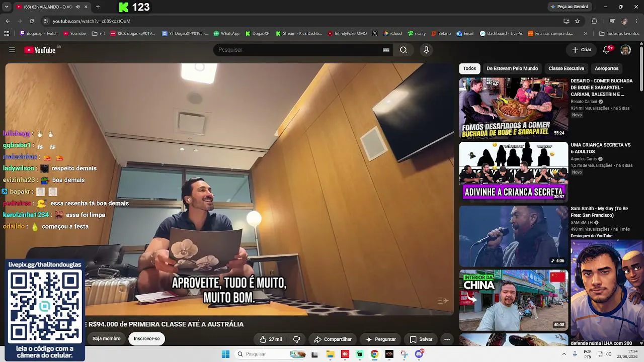
Task: Open the on-screen keyboard icon in search box
Action: 386,50
